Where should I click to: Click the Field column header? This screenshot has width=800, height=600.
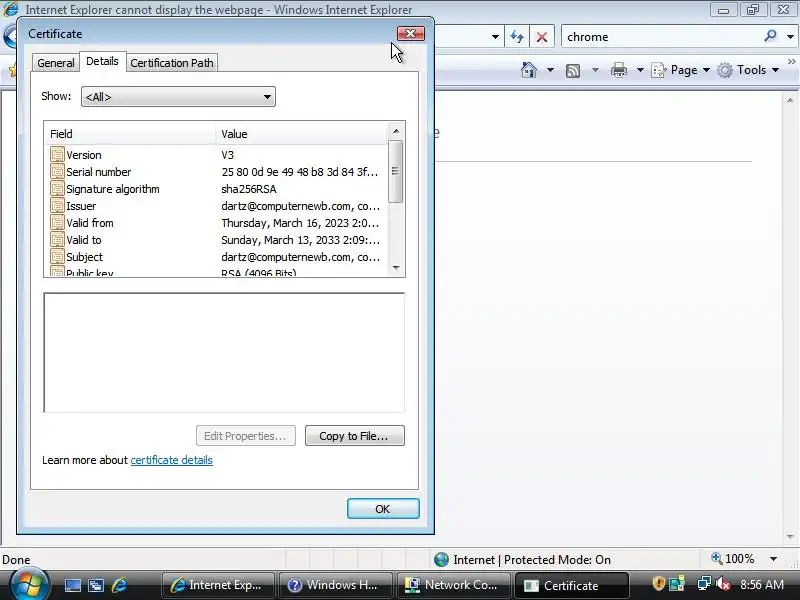click(x=130, y=134)
